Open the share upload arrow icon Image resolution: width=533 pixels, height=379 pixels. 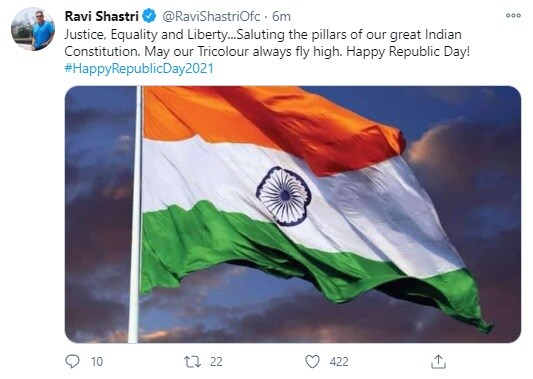pos(438,362)
